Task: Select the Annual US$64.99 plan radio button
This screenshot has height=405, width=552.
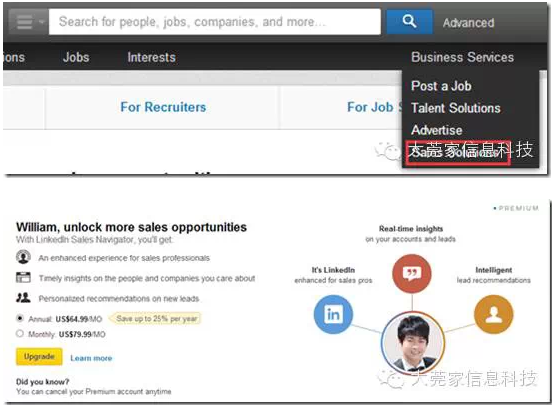Action: [20, 319]
